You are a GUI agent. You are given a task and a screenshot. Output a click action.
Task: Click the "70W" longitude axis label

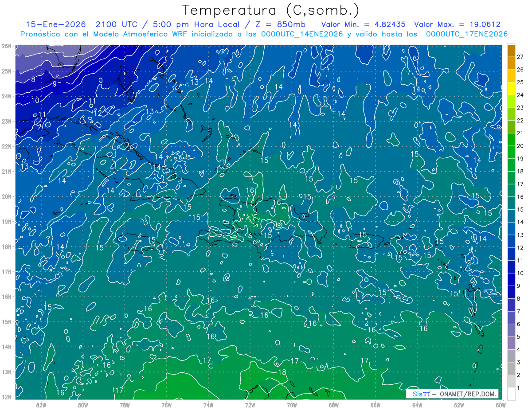click(292, 404)
